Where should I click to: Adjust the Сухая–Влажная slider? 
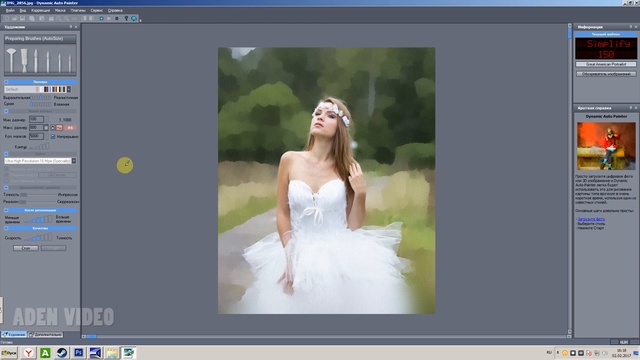pos(41,104)
